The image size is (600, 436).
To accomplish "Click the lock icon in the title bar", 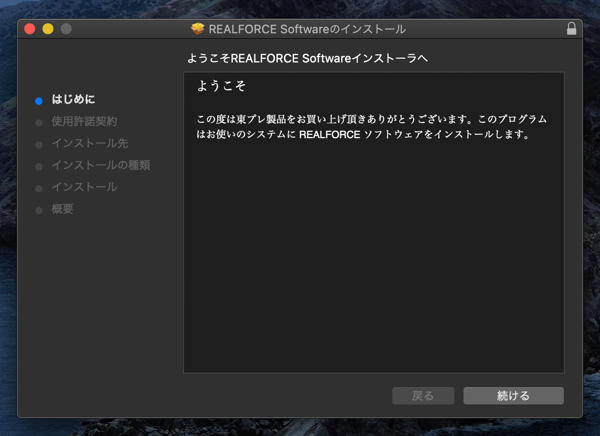I will coord(571,29).
